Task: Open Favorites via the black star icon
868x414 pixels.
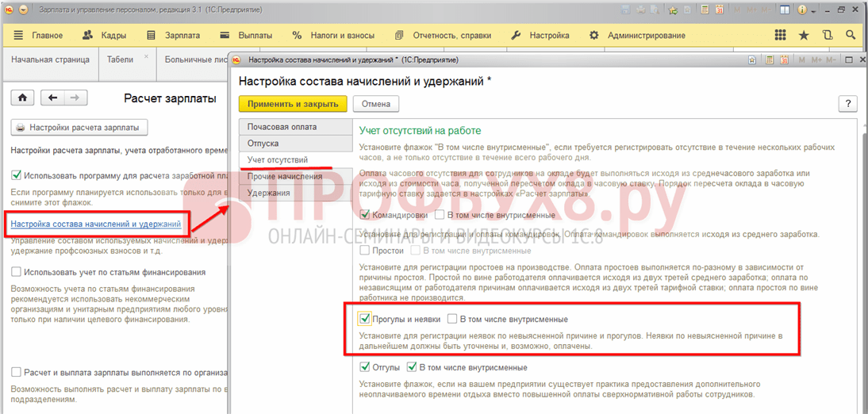Action: 804,36
